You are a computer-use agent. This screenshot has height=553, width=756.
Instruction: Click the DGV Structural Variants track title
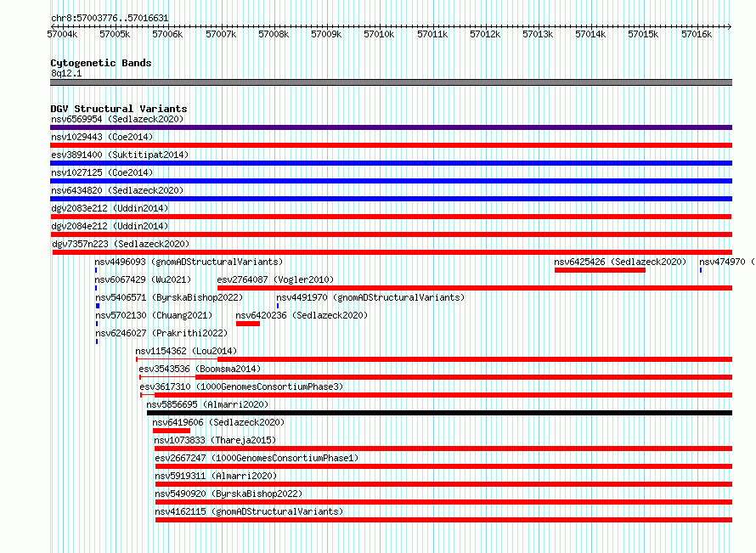pos(119,109)
